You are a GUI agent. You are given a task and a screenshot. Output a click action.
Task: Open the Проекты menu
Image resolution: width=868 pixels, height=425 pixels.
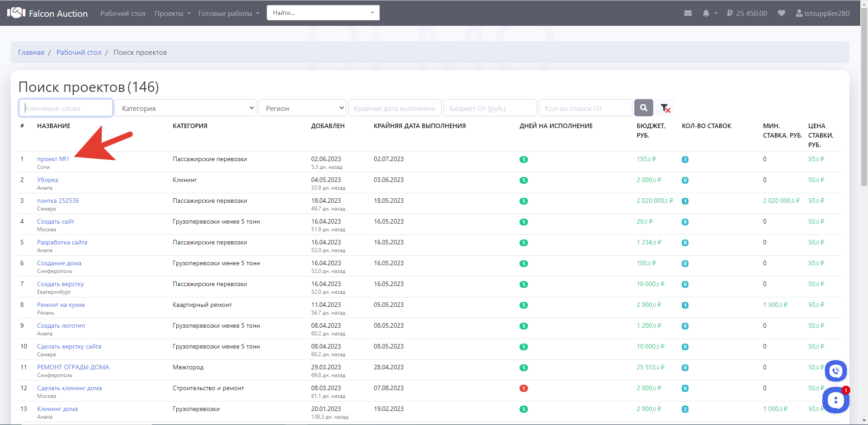point(172,14)
